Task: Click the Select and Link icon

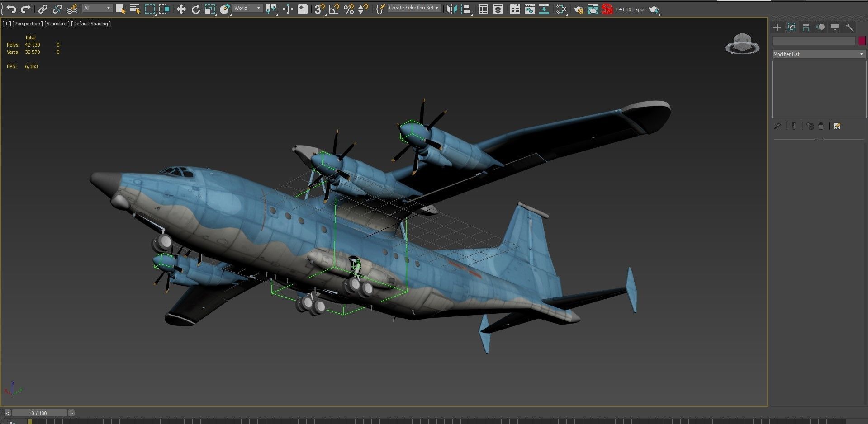Action: tap(43, 9)
